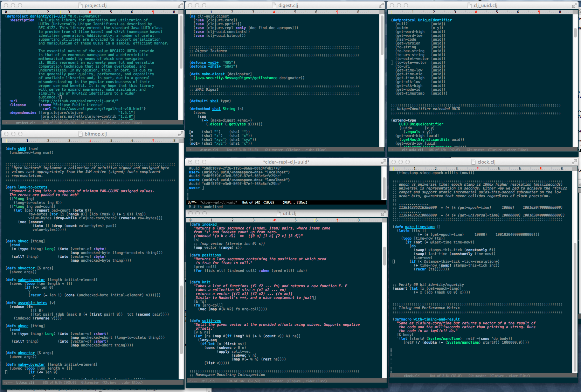Click make-digest function name in digest.clj

pyautogui.click(x=213, y=74)
